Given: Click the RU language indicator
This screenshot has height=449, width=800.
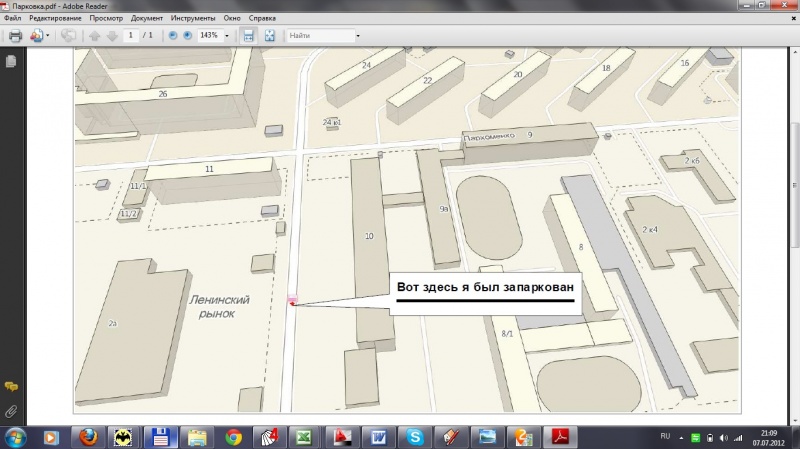Looking at the screenshot, I should tap(666, 437).
